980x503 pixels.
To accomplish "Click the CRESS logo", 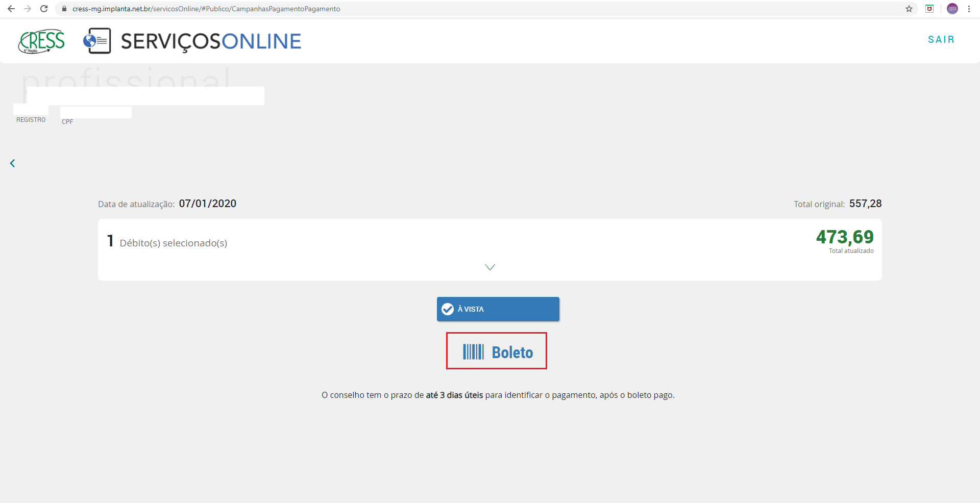I will tap(42, 41).
